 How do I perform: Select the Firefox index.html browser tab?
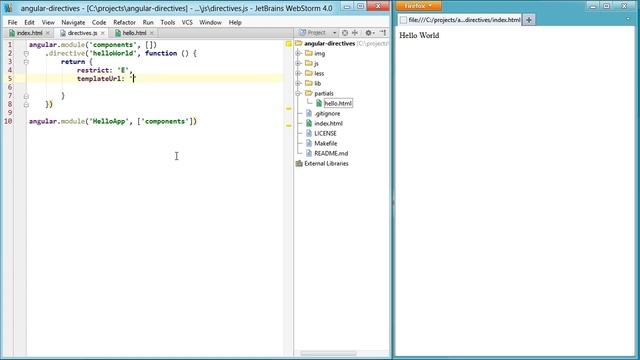click(x=460, y=20)
